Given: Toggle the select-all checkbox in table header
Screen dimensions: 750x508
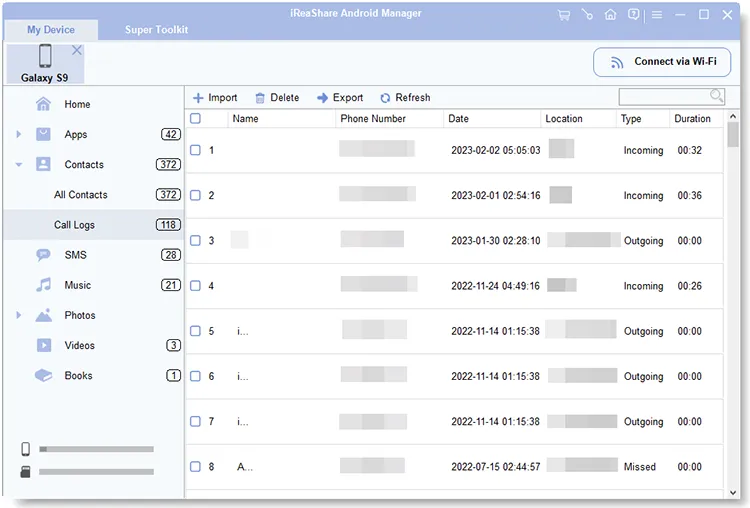Looking at the screenshot, I should 195,118.
